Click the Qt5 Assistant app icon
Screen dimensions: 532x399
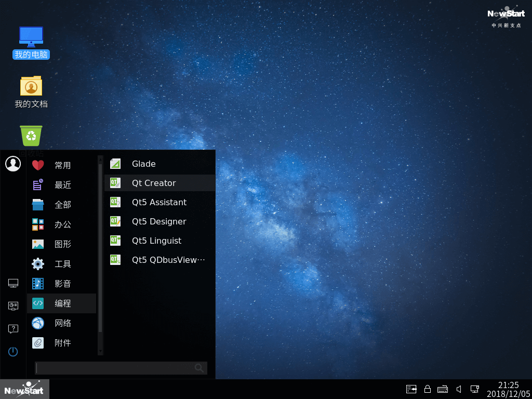[x=115, y=202]
